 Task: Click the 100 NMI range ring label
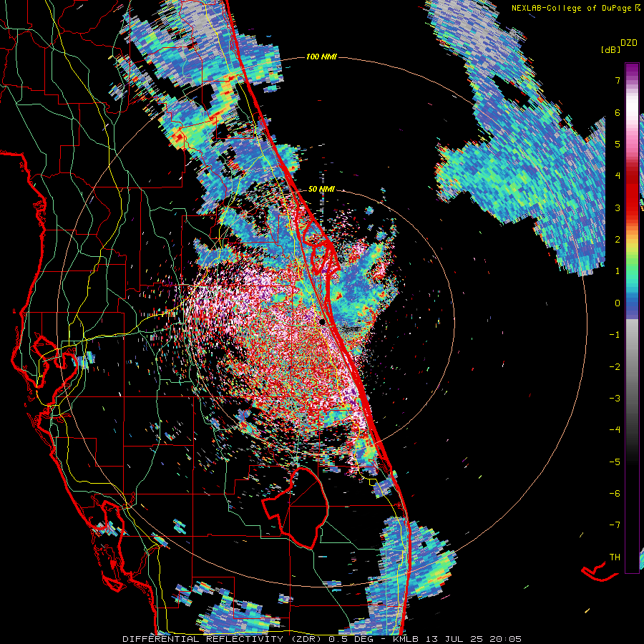[321, 57]
